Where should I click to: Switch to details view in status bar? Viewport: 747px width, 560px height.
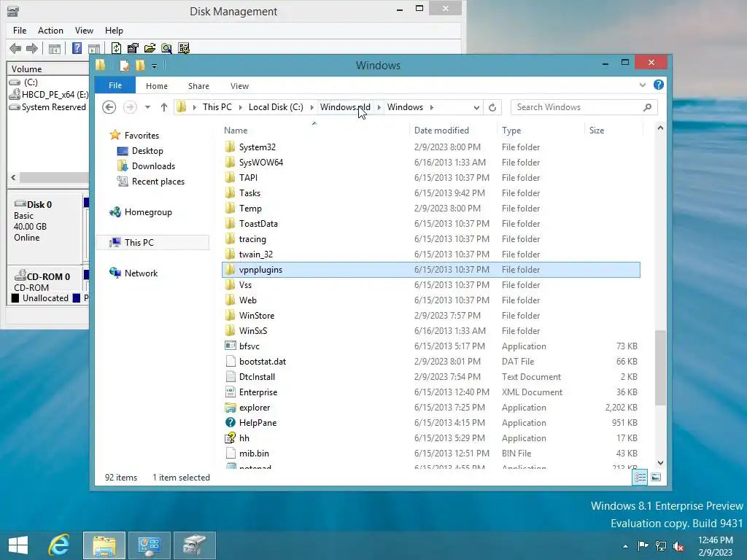(640, 477)
